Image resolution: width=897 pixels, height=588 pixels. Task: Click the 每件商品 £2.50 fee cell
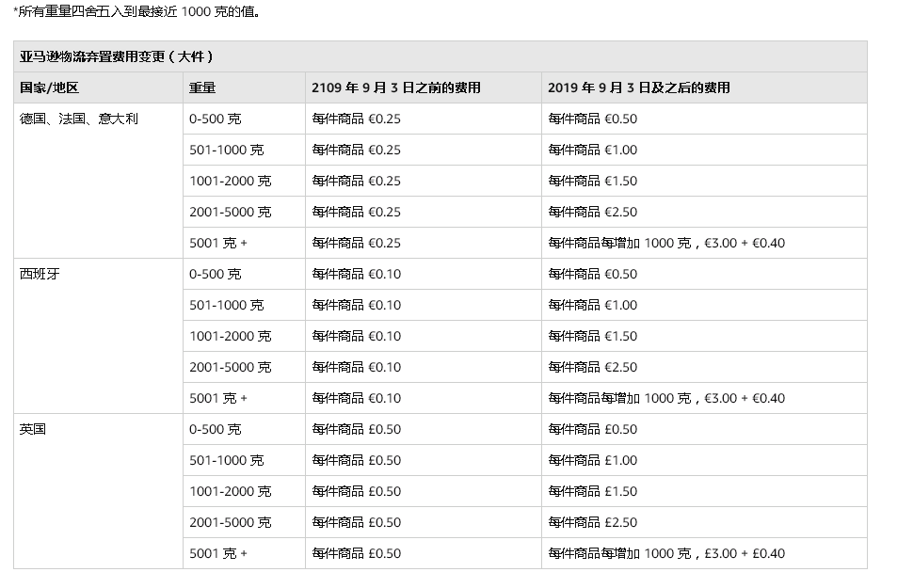[593, 522]
